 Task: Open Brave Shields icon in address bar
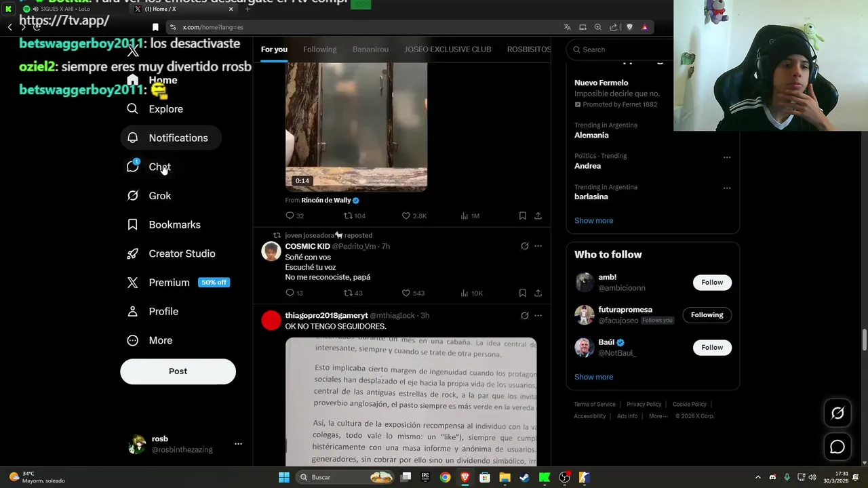(629, 27)
